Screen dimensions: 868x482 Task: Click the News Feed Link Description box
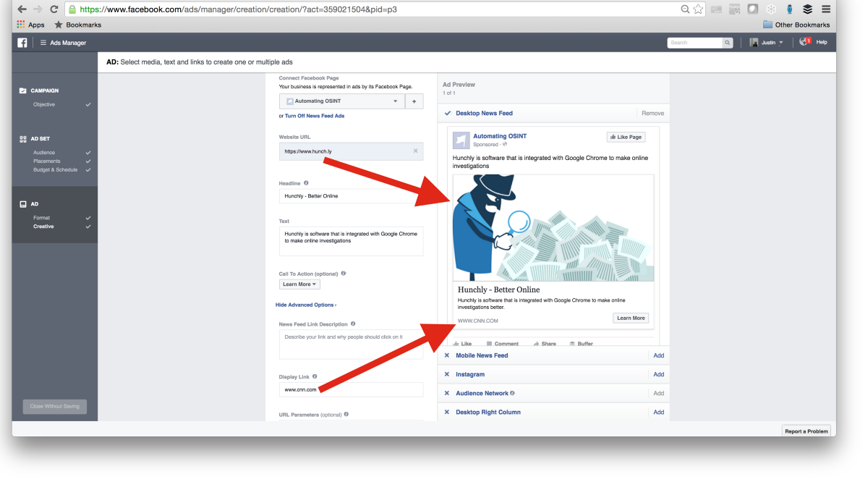click(351, 344)
